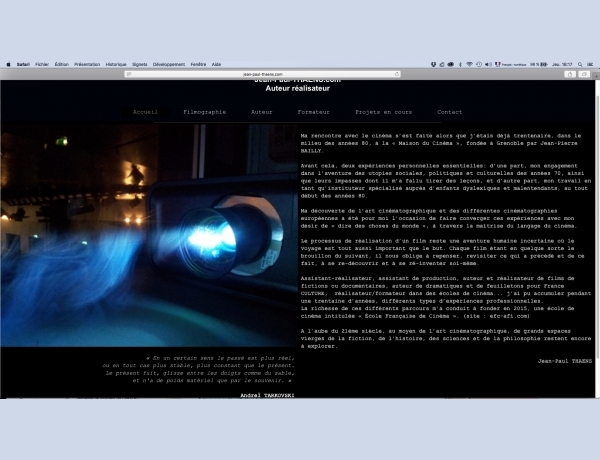The image size is (600, 460).
Task: Open the Projets en cours page
Action: [383, 112]
